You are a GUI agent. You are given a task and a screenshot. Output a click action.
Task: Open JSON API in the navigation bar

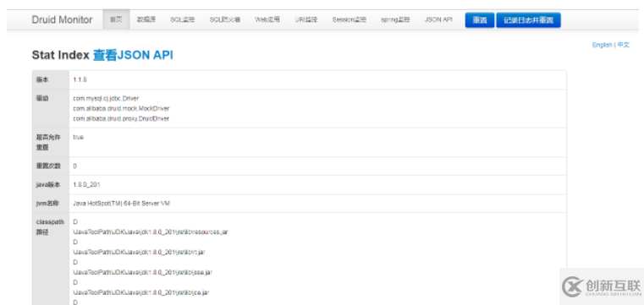[x=438, y=19]
